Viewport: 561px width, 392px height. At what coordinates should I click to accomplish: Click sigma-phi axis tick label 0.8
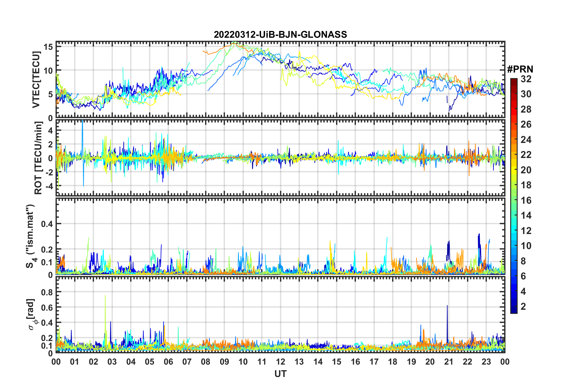click(47, 292)
